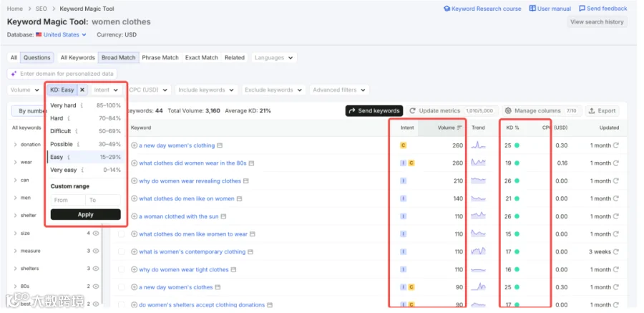This screenshot has height=313, width=644.
Task: Select the Exact Match tab
Action: [202, 57]
